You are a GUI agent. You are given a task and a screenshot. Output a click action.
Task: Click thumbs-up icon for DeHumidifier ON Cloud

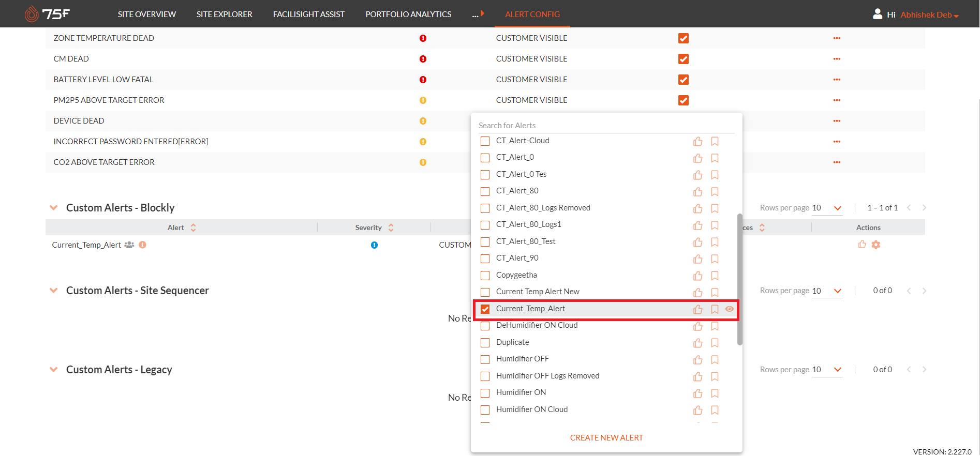click(x=698, y=326)
